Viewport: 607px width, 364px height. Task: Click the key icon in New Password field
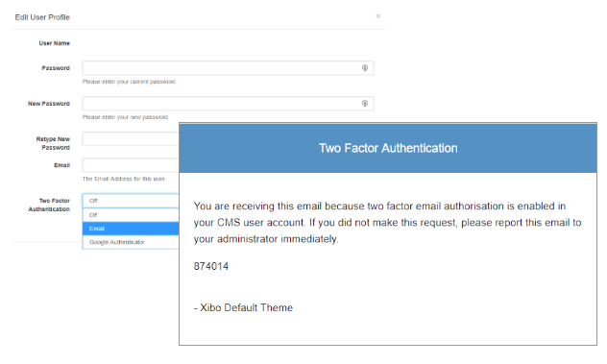tap(365, 104)
